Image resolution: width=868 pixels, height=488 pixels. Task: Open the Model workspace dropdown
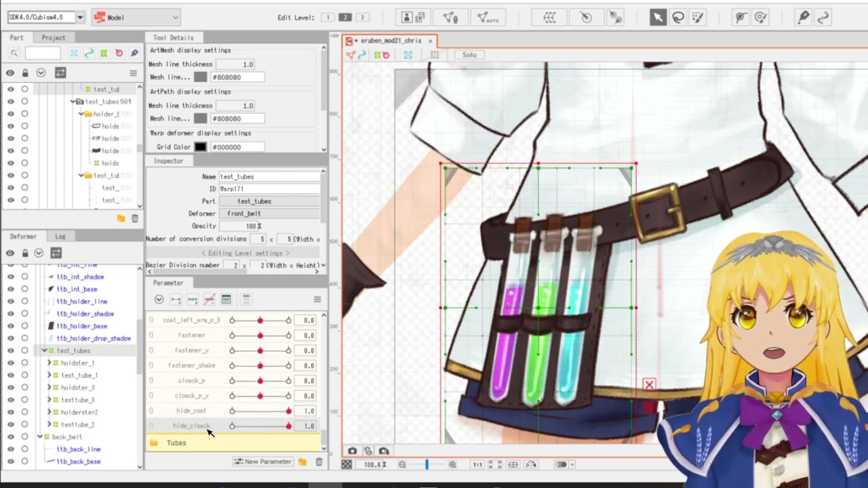tap(136, 17)
